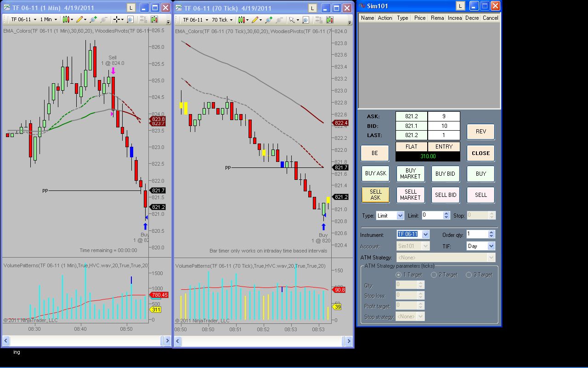Click the zoom out icon in 1 Min chart
588x368 pixels.
[x=103, y=19]
